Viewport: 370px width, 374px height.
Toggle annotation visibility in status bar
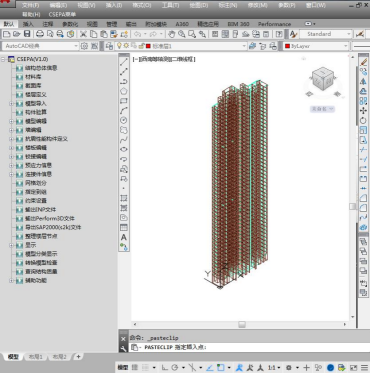239,367
